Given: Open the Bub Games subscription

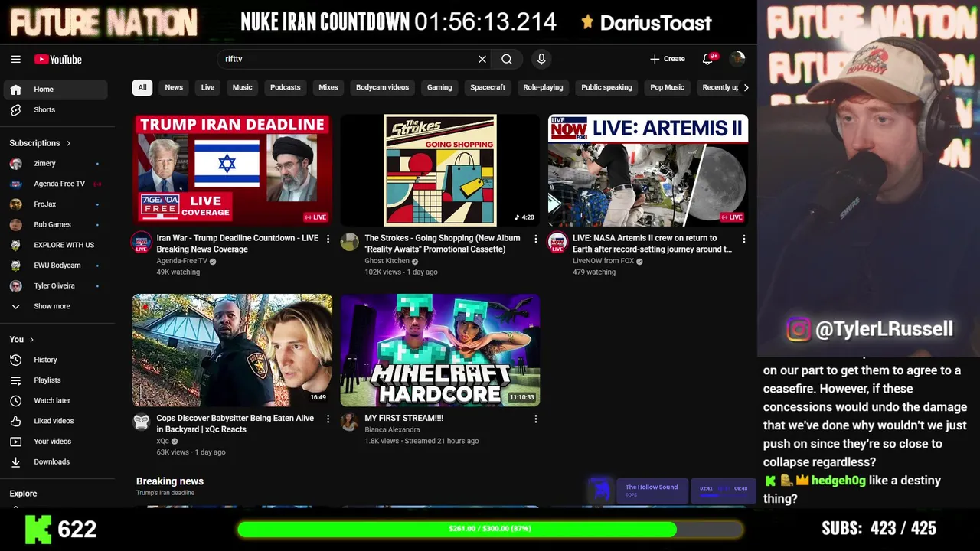Looking at the screenshot, I should tap(55, 224).
